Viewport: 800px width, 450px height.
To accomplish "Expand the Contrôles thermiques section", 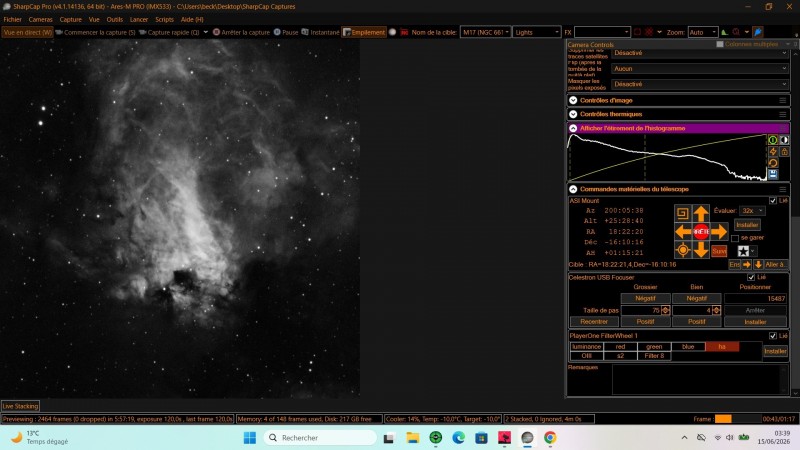I will pyautogui.click(x=573, y=114).
